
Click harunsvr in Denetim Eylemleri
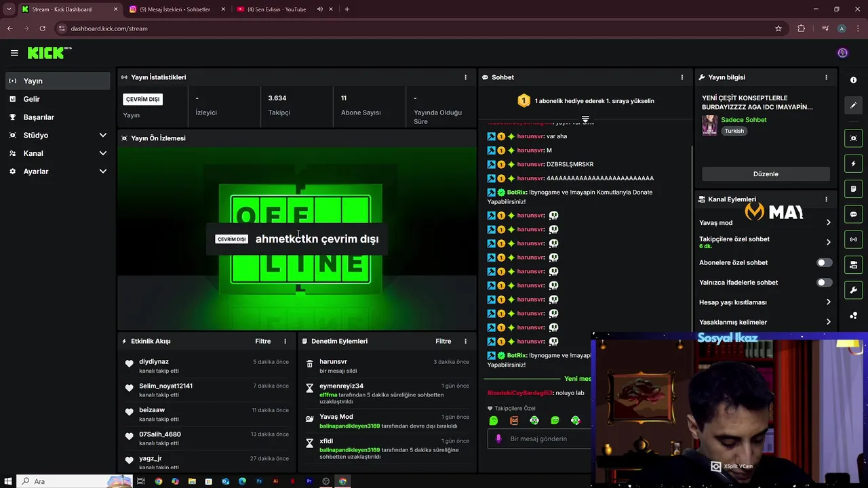[333, 362]
